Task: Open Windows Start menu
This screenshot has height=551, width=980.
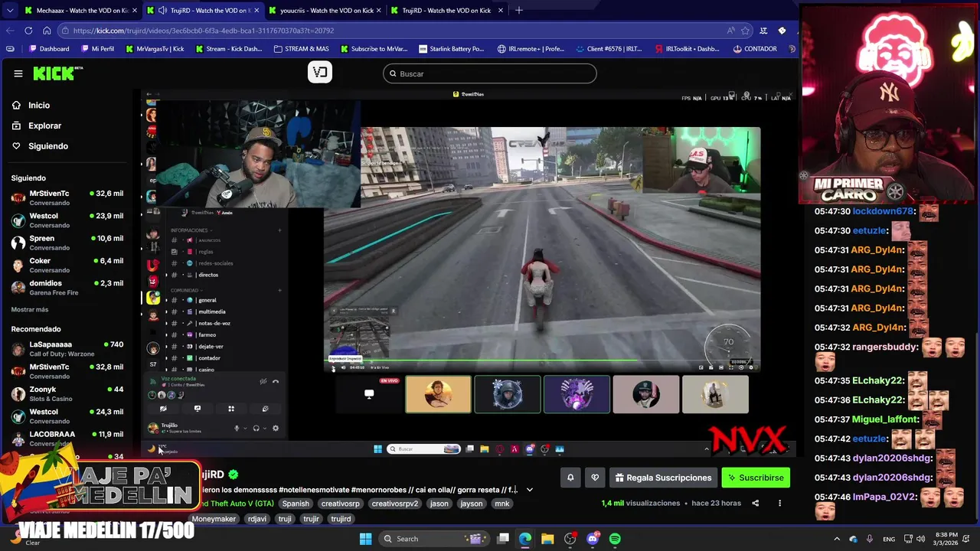Action: coord(366,539)
